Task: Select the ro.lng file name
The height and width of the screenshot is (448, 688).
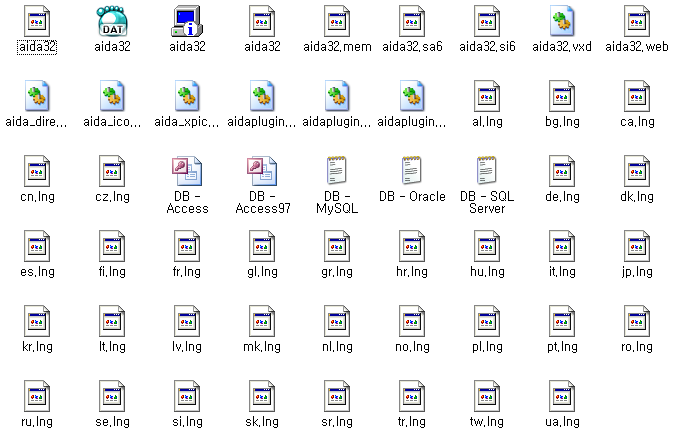Action: coord(637,347)
